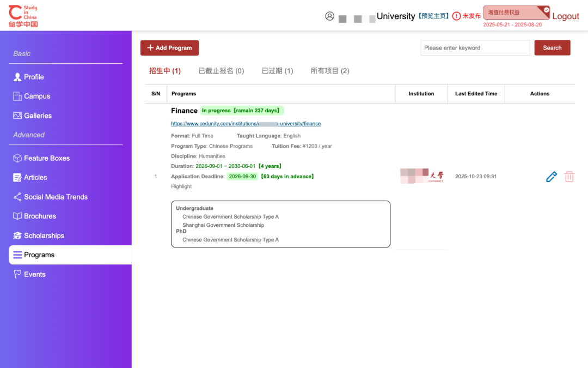Click the Feature Boxes cube icon
Viewport: 588px width, 368px height.
[17, 158]
